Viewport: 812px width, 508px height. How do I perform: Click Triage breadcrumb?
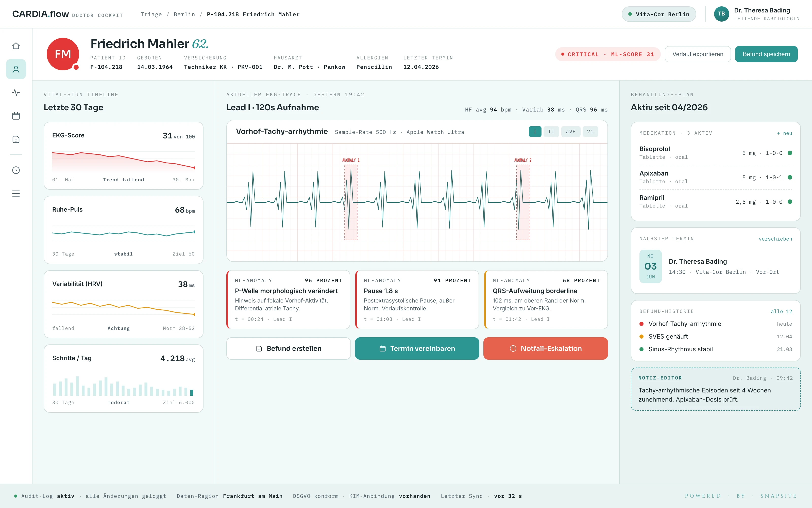[x=151, y=14]
